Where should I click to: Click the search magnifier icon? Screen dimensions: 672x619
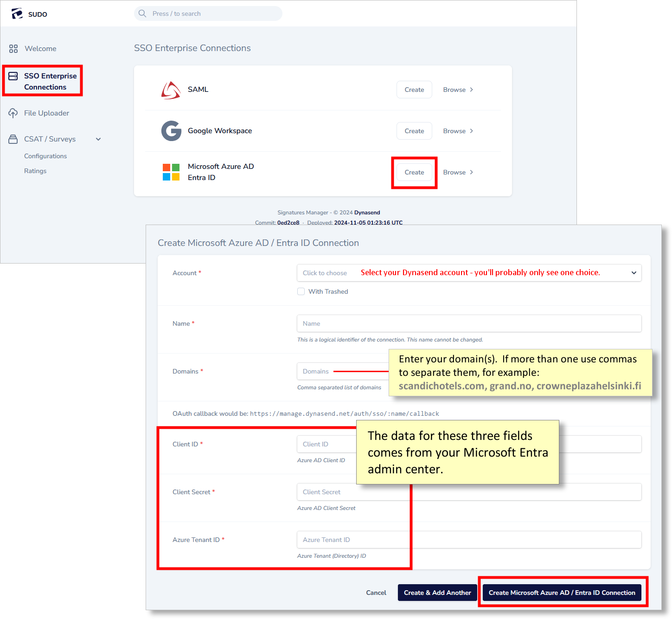pyautogui.click(x=142, y=13)
